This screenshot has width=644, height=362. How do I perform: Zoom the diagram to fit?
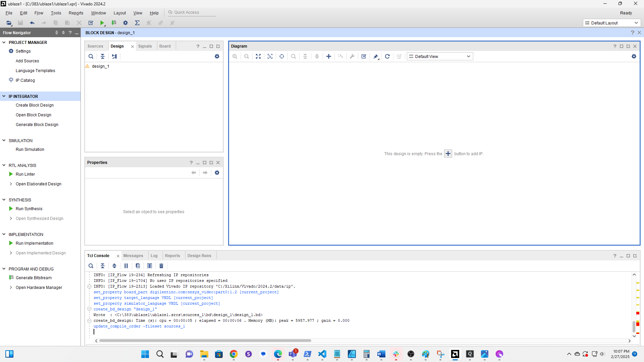(258, 56)
